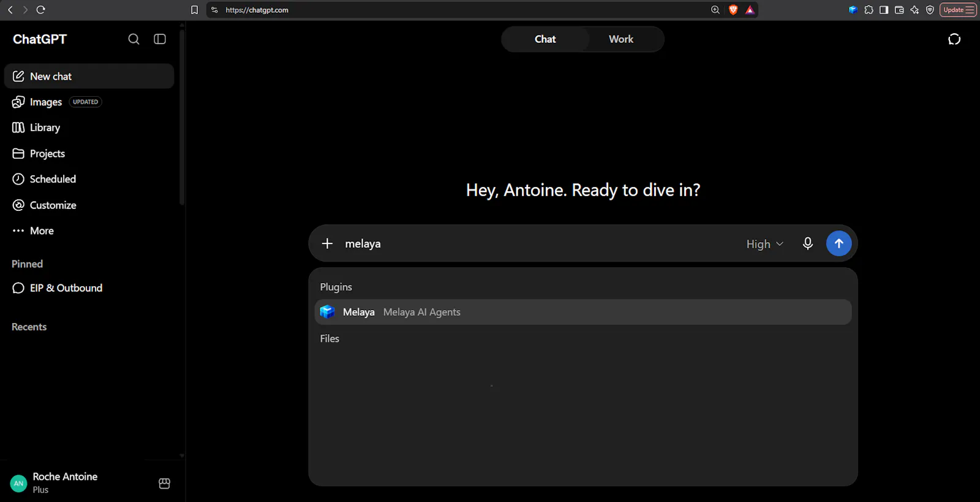Click the Recents section header

(29, 327)
